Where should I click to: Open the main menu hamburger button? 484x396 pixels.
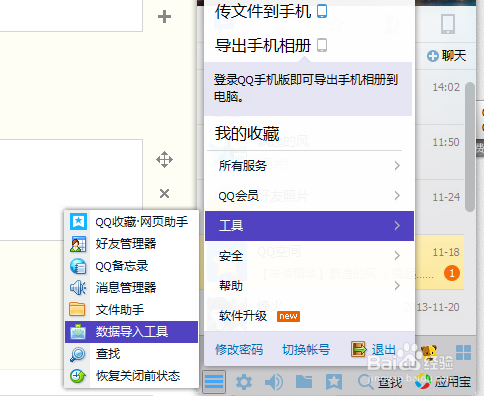tap(214, 382)
